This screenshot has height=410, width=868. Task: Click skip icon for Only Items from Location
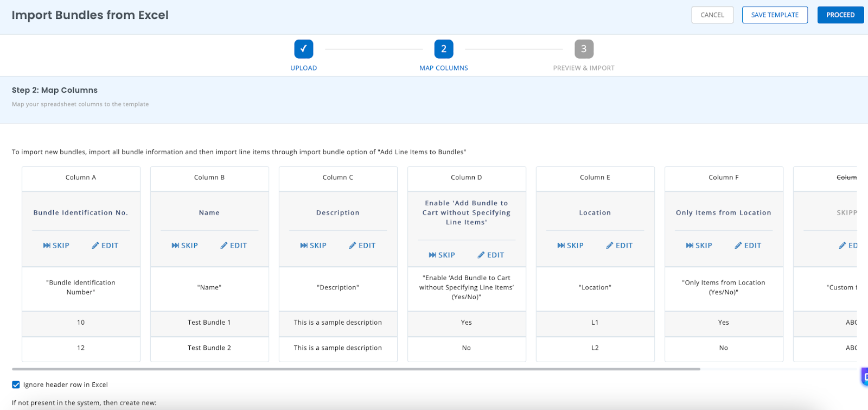pos(690,245)
